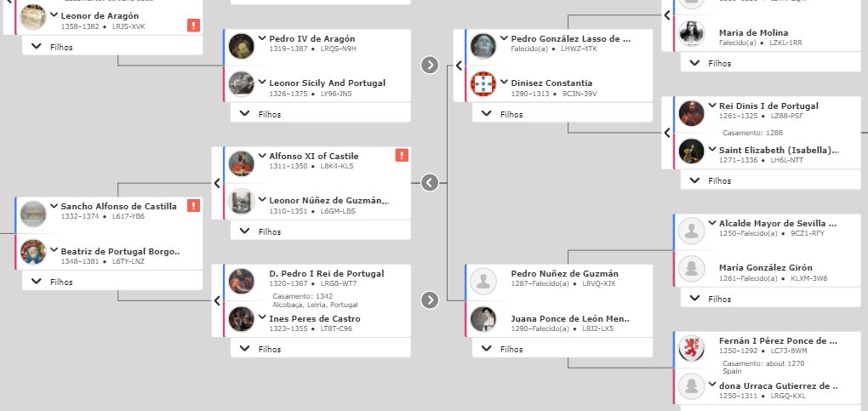Click red warning icon on Leonor de Aragón

coord(193,25)
